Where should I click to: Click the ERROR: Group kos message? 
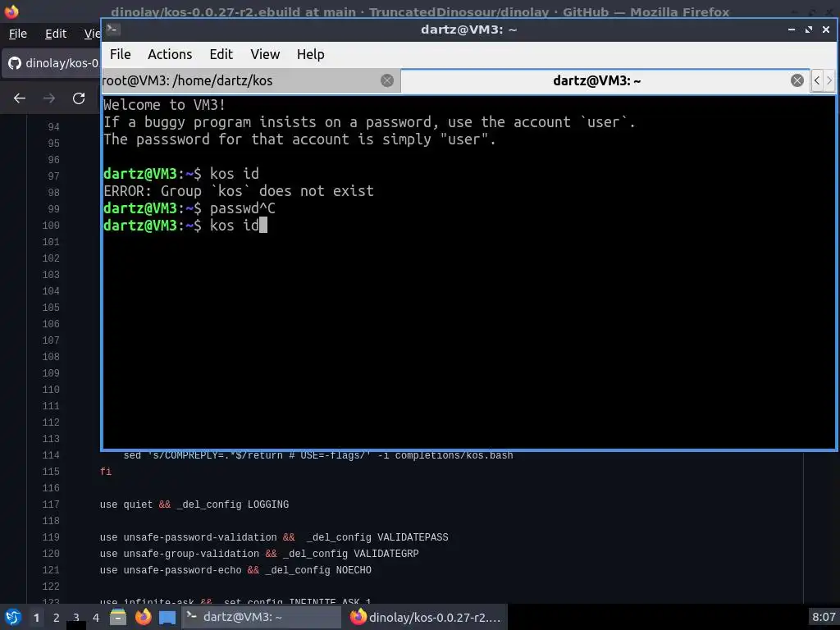click(239, 190)
